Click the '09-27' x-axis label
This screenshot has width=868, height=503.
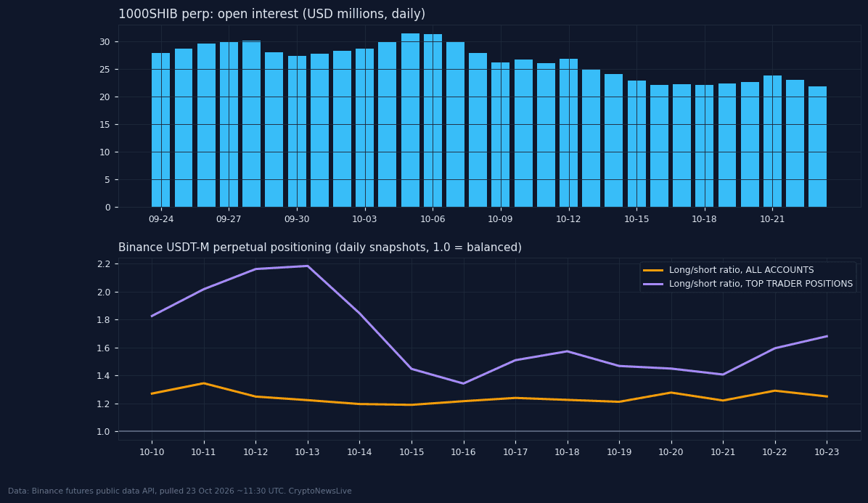coord(229,219)
